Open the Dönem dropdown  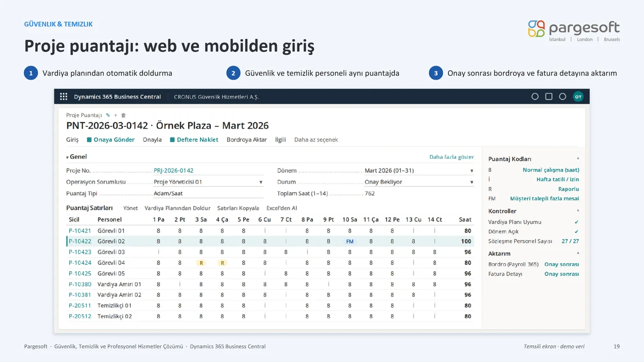[x=471, y=171]
